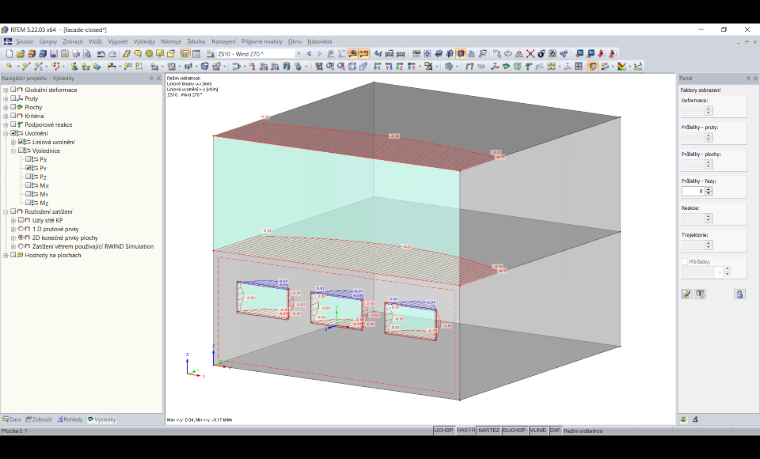Go to previous load case arrow
Image resolution: width=760 pixels, height=459 pixels.
[x=309, y=54]
